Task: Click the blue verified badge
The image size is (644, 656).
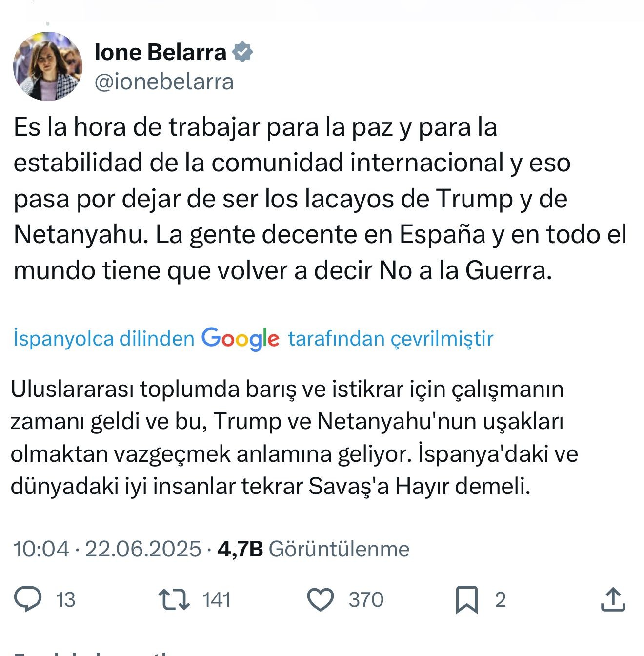Action: tap(242, 52)
